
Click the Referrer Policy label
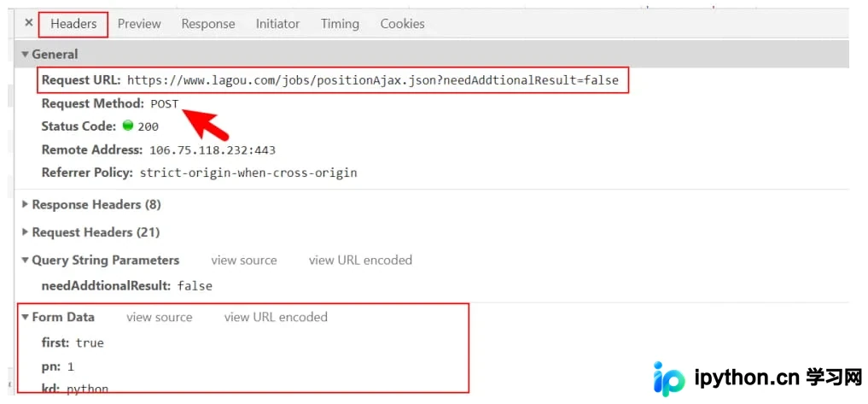[87, 173]
